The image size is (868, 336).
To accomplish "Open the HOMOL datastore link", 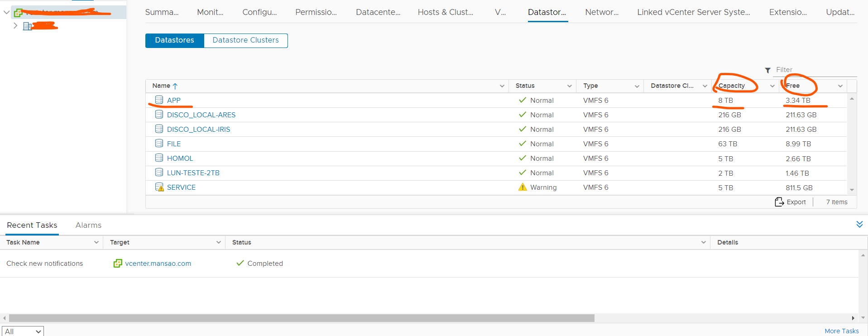I will (x=180, y=158).
